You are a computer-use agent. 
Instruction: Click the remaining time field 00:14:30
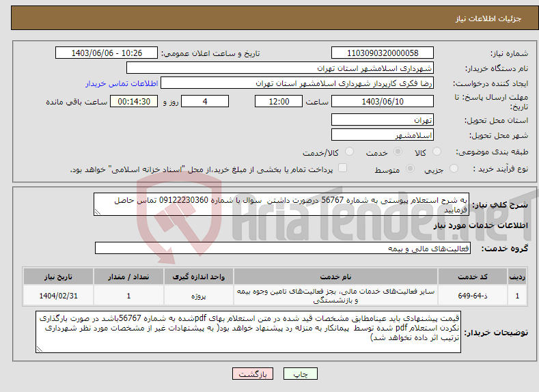(x=134, y=101)
